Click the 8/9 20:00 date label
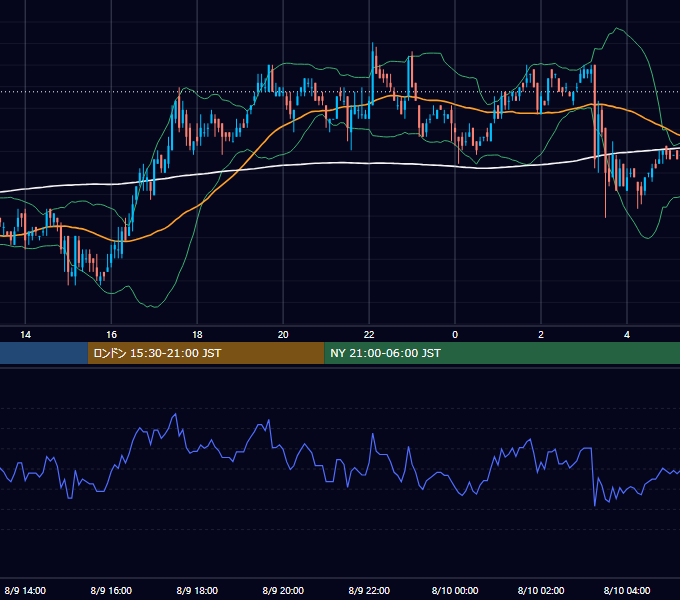Viewport: 680px width, 600px height. point(283,590)
